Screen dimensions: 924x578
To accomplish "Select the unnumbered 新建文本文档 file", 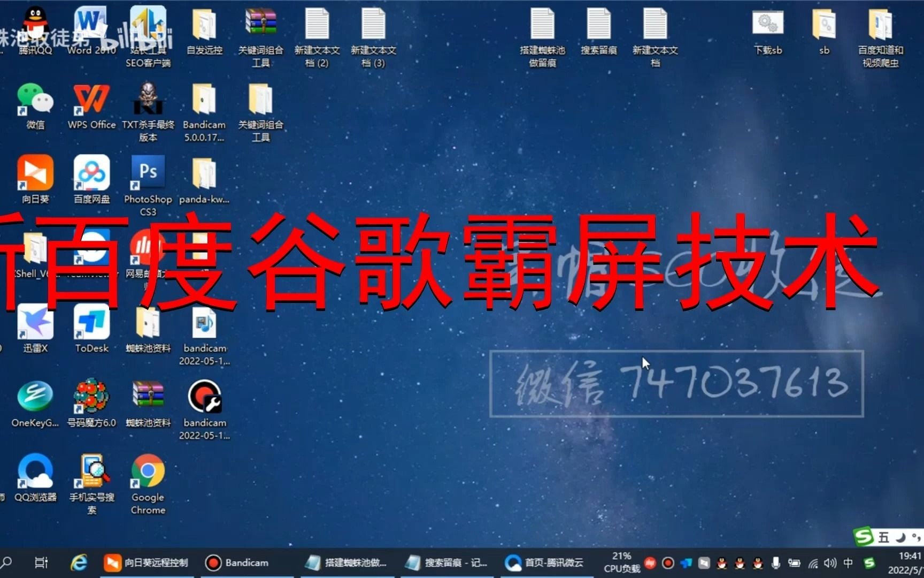I will click(x=655, y=36).
